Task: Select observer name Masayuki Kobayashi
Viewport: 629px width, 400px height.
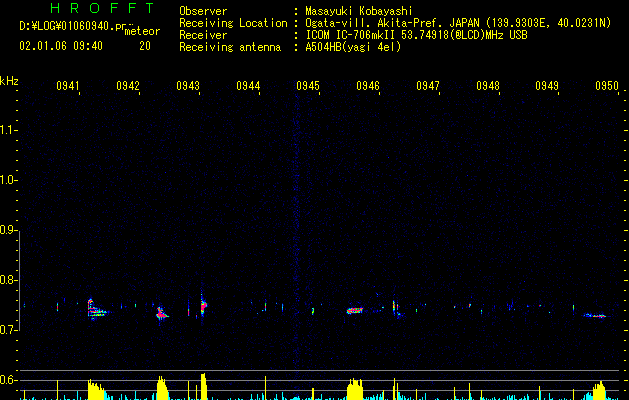Action: [x=359, y=11]
